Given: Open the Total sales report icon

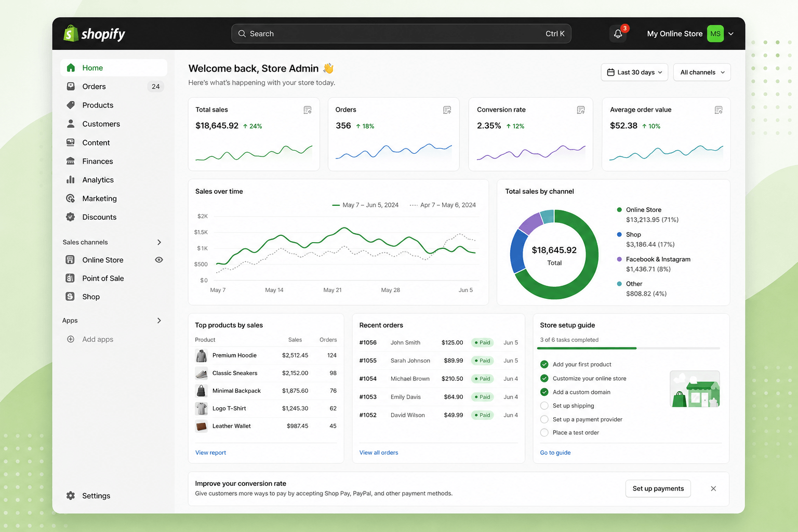Looking at the screenshot, I should [308, 110].
